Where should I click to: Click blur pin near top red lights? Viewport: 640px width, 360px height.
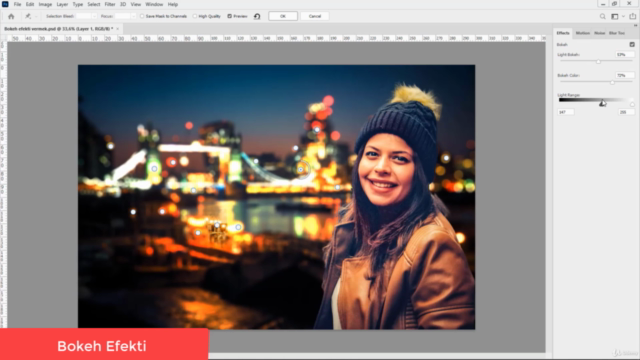(317, 130)
